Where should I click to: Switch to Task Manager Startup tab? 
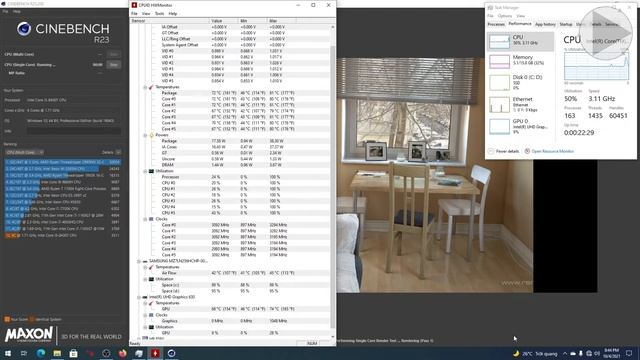[566, 24]
